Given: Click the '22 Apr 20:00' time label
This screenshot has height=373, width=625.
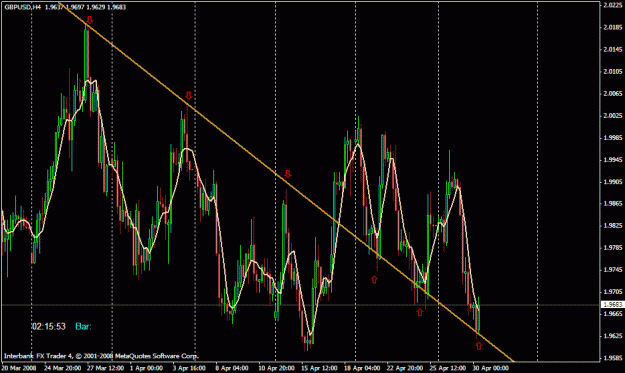Looking at the screenshot, I should point(405,368).
